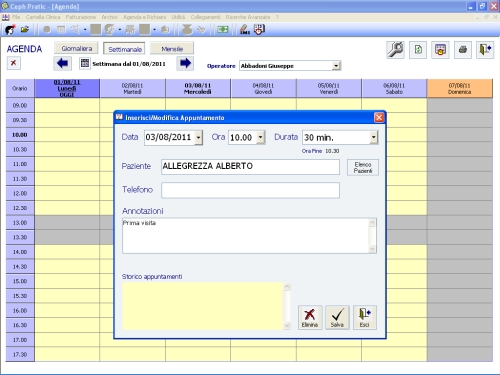Screen dimensions: 500x375
Task: Open the Agenda e Richiami menu
Action: (144, 17)
